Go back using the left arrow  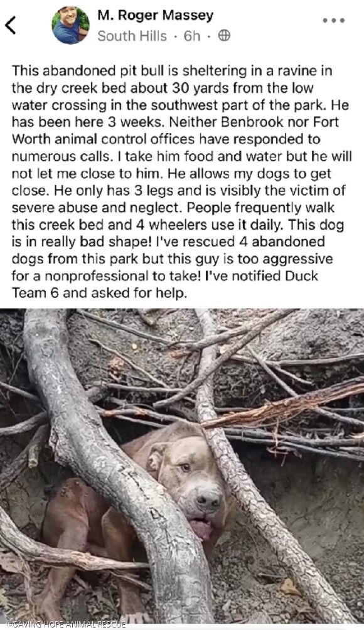[11, 25]
